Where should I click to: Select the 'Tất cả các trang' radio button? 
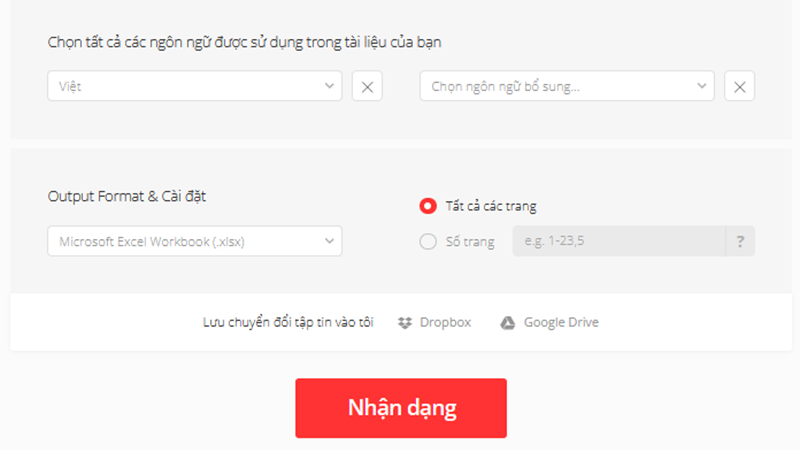(428, 206)
